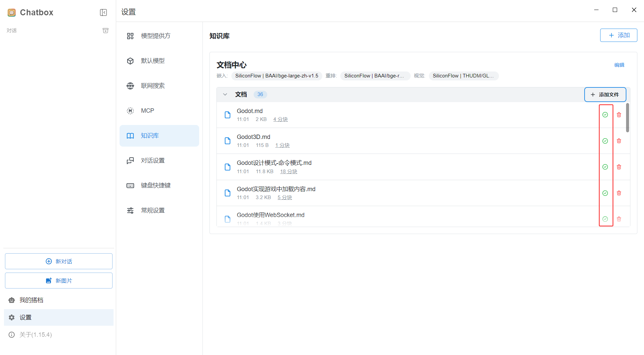The width and height of the screenshot is (644, 355).
Task: Click the 编辑 link for 文档中心
Action: coord(619,65)
